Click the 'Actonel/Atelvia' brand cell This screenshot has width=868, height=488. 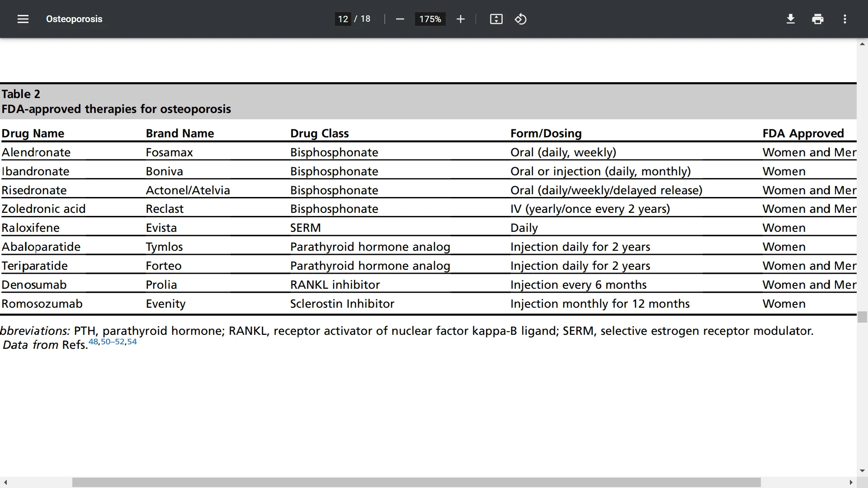click(x=188, y=190)
